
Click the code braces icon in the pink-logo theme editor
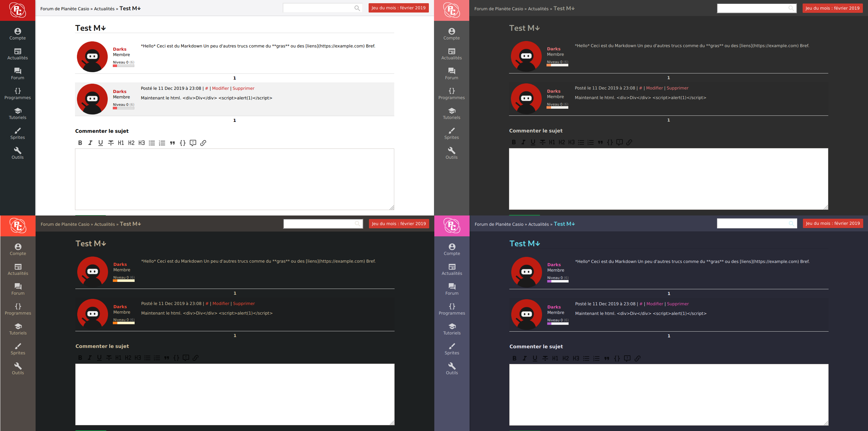(617, 358)
